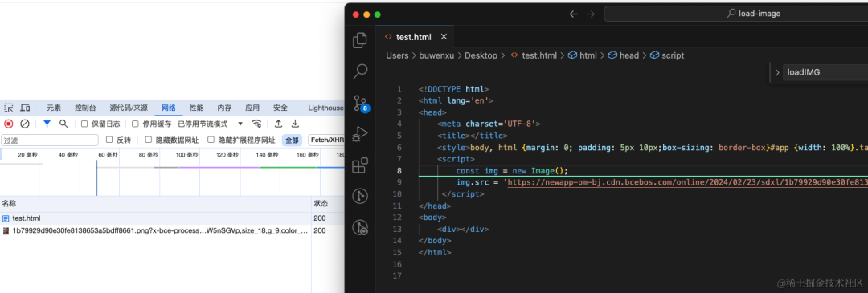Open Run and Debug icon in sidebar
868x293 pixels.
point(360,133)
